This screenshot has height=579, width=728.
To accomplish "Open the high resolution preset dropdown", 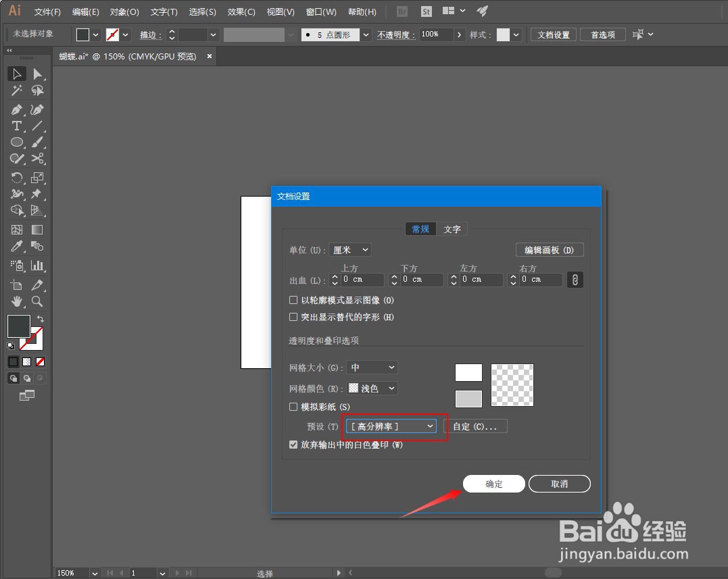I will (x=391, y=426).
